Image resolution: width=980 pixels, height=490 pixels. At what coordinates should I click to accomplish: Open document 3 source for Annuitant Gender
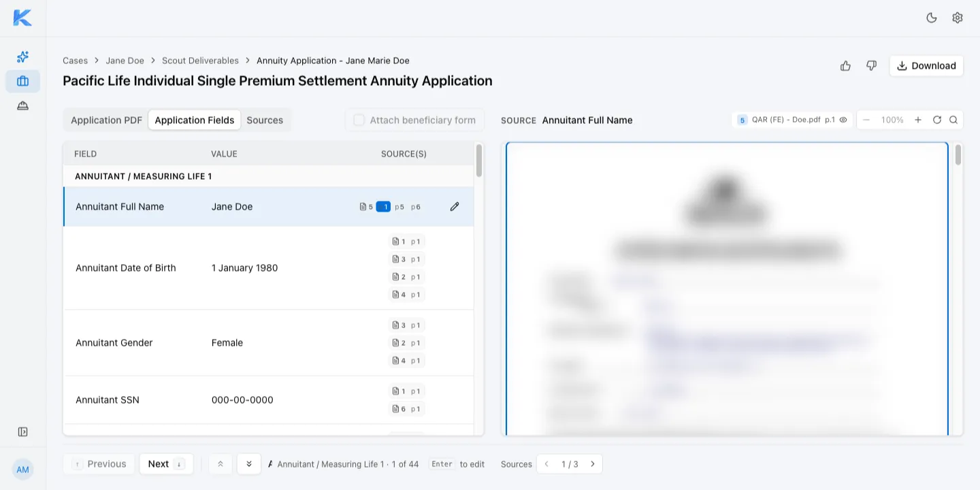click(x=406, y=325)
